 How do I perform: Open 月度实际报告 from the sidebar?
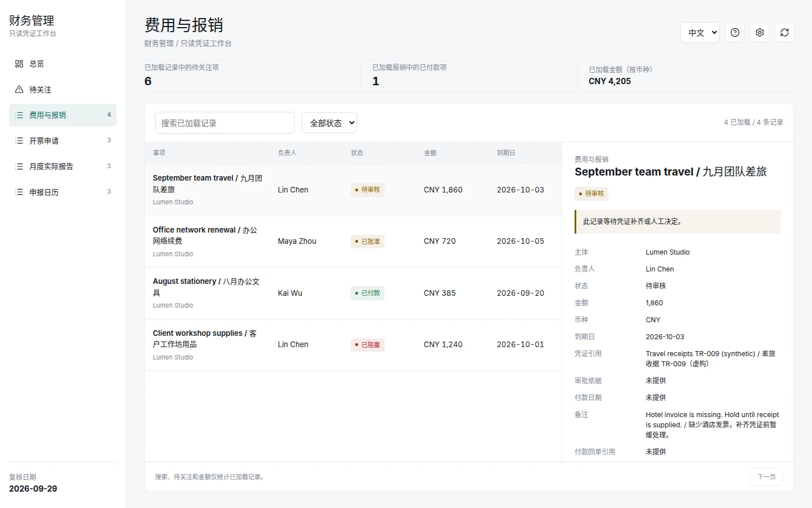63,167
